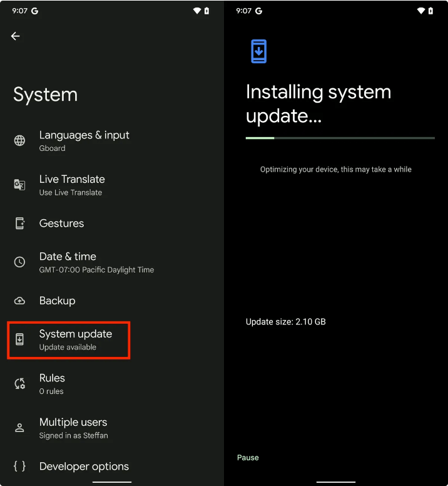Tap the cloud Backup icon
This screenshot has width=448, height=486.
point(19,301)
